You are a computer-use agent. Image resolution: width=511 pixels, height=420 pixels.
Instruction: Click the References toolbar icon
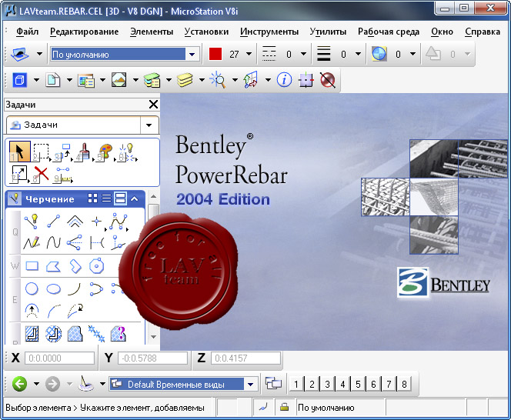point(86,80)
